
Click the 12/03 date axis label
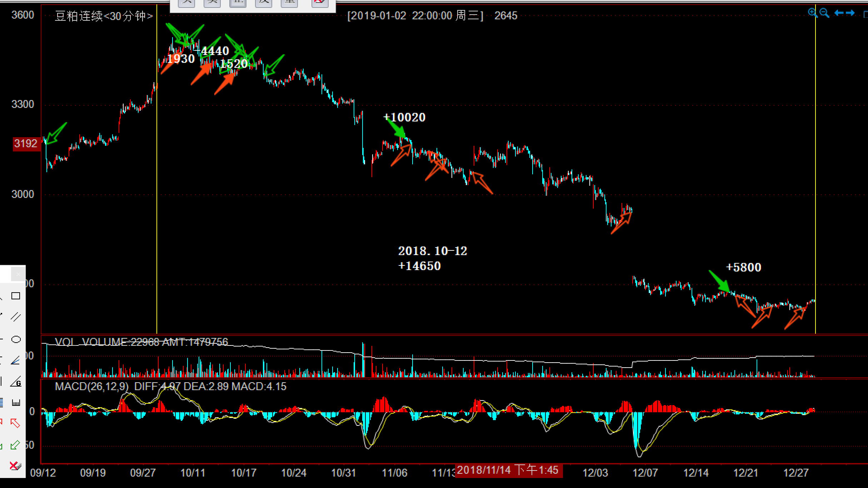(x=595, y=473)
